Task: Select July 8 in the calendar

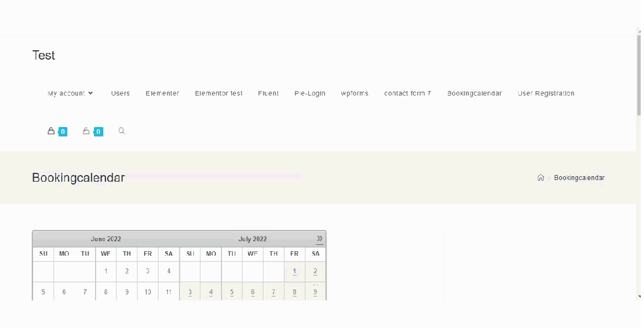Action: [x=294, y=292]
